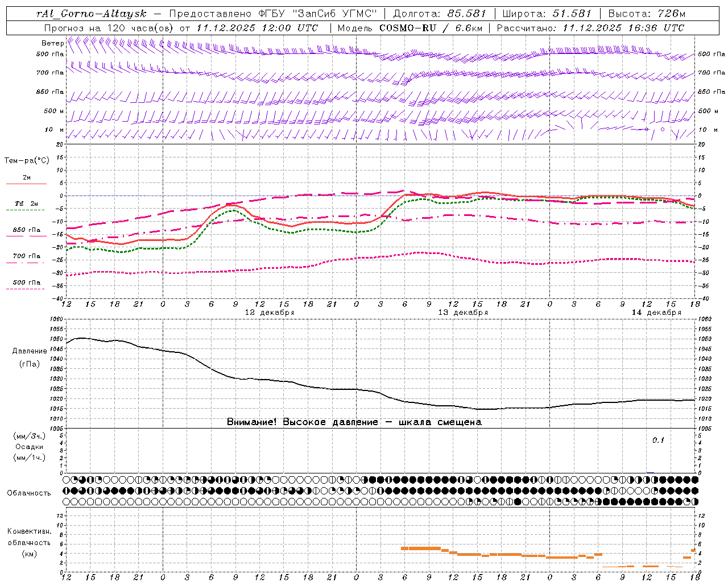Viewport: 728px width, 582px height.
Task: Click the 500 гПа temperature legend label
Action: point(27,282)
